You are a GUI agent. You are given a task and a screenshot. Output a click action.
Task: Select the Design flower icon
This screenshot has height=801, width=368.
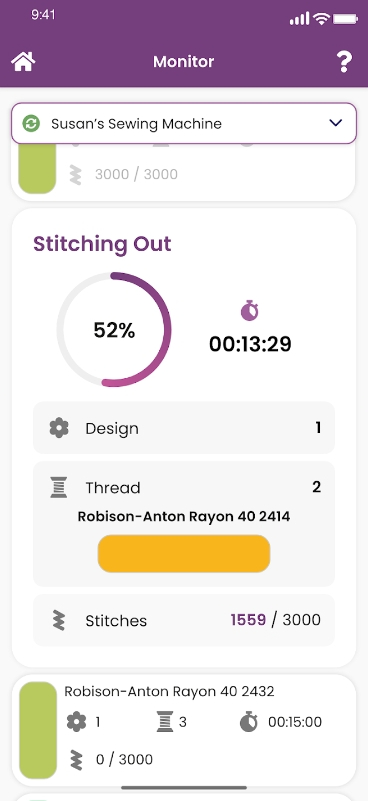pyautogui.click(x=59, y=428)
